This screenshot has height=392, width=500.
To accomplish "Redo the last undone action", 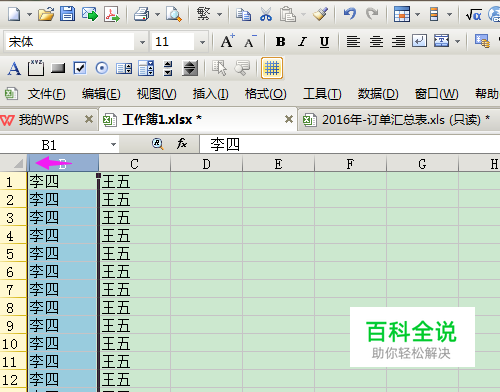I will click(x=372, y=14).
